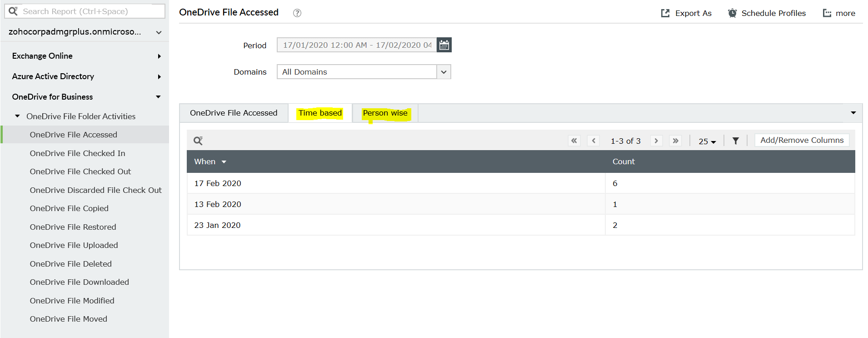Viewport: 868px width, 338px height.
Task: Open the tab bar options dropdown arrow
Action: click(853, 113)
